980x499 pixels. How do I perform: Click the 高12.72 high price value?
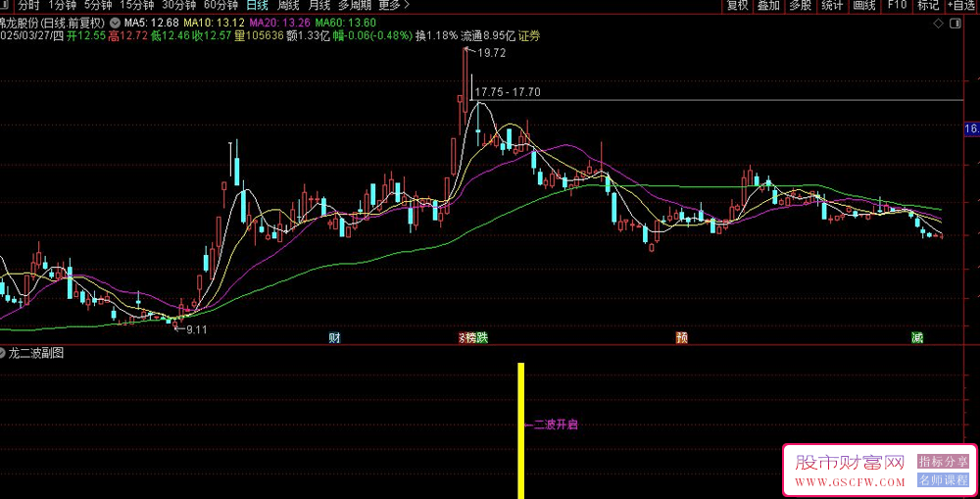(x=127, y=36)
